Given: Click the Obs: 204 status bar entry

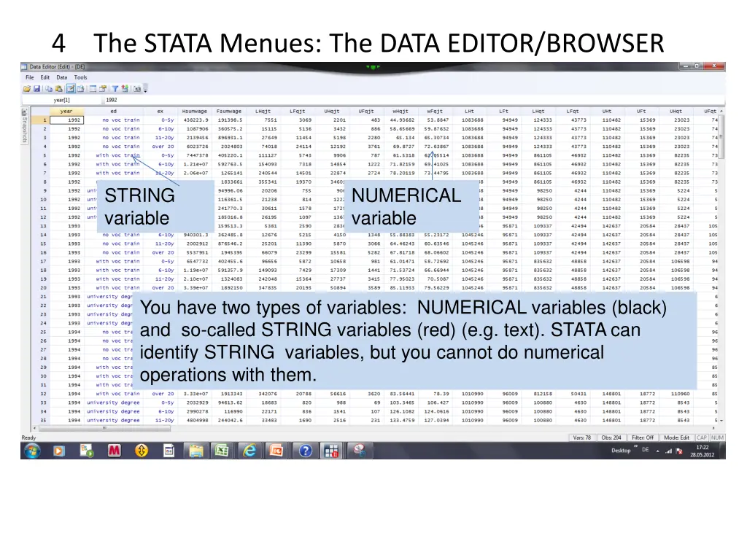Looking at the screenshot, I should coord(611,437).
